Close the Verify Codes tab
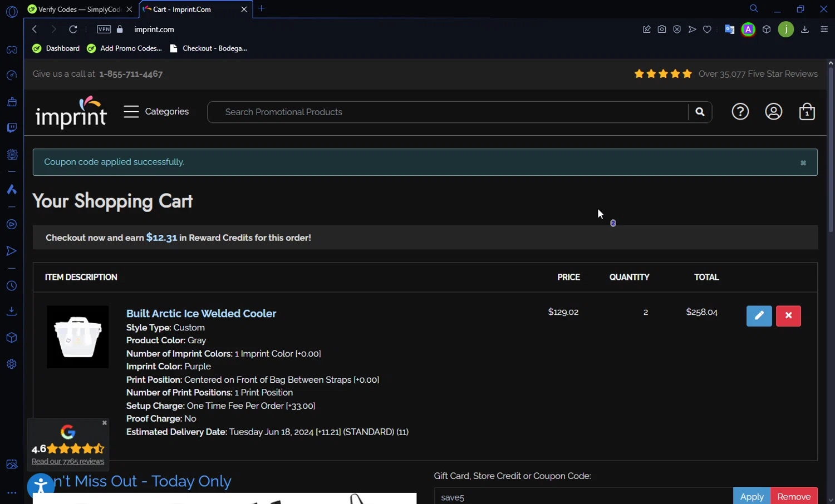 129,9
